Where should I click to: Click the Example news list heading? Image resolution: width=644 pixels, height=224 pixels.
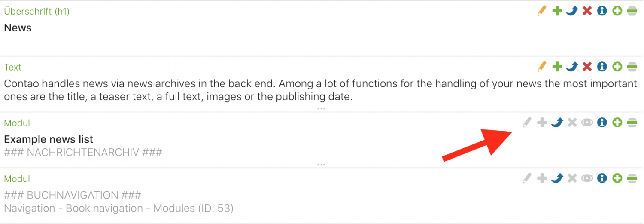[x=49, y=139]
